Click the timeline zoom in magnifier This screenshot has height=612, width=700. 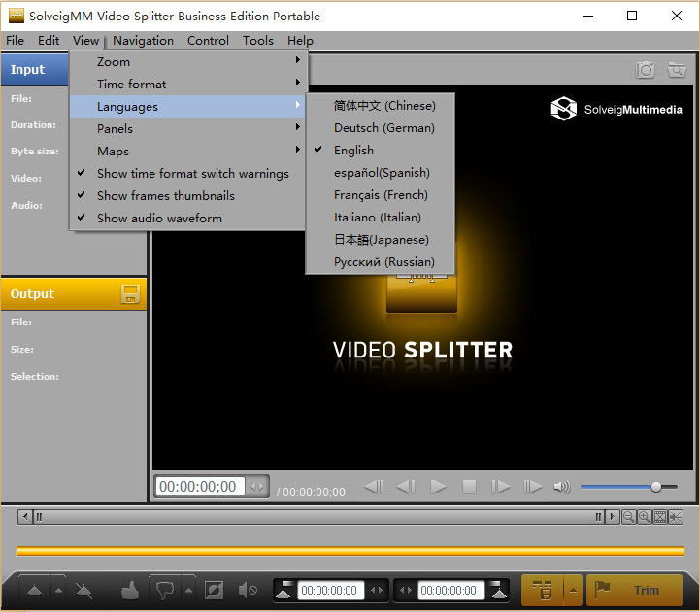pyautogui.click(x=644, y=517)
